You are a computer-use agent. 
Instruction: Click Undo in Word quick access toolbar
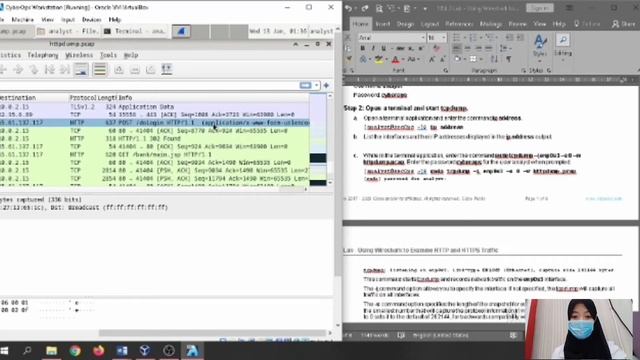pyautogui.click(x=348, y=8)
